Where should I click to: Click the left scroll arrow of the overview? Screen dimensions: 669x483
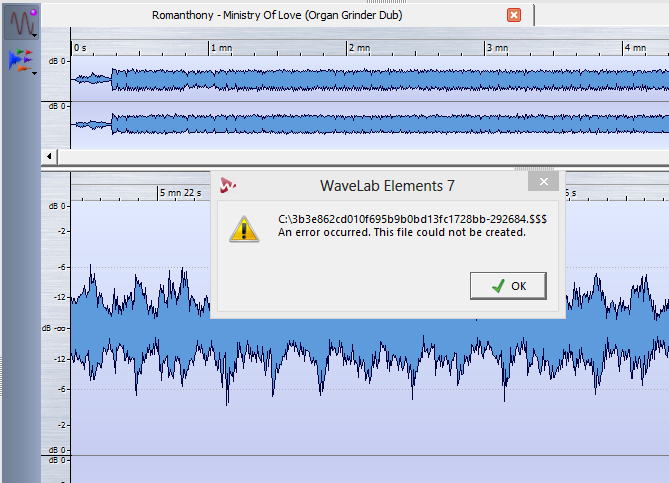click(49, 157)
